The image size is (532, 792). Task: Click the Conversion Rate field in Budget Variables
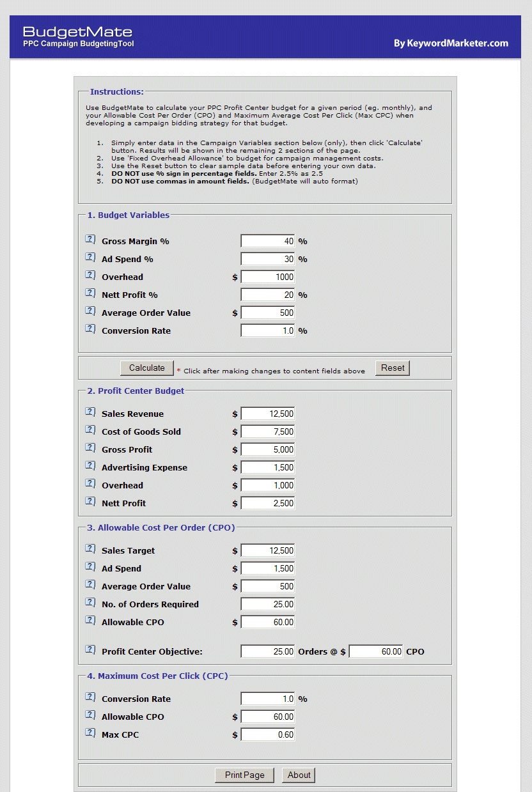coord(268,330)
